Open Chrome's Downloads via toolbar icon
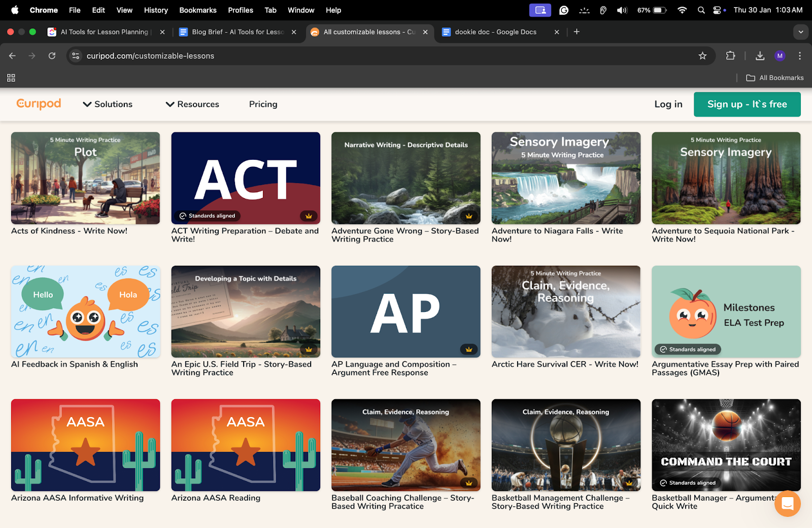This screenshot has height=528, width=812. 760,56
